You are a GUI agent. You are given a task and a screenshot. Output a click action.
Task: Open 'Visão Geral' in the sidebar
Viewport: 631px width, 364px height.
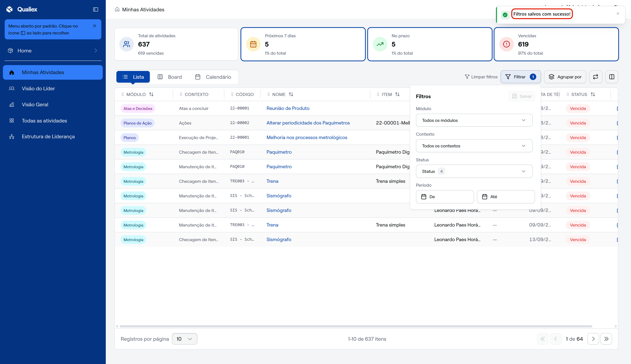[x=53, y=104]
